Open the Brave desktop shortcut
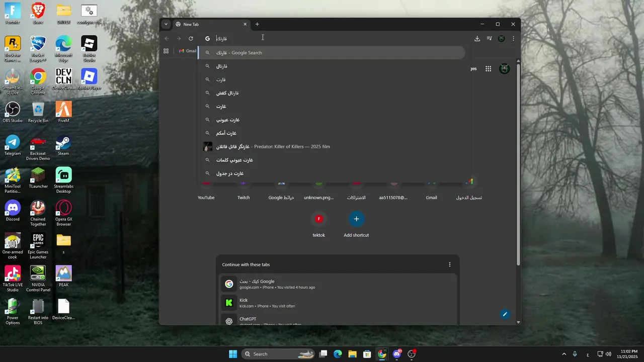Image resolution: width=644 pixels, height=362 pixels. coord(38,13)
